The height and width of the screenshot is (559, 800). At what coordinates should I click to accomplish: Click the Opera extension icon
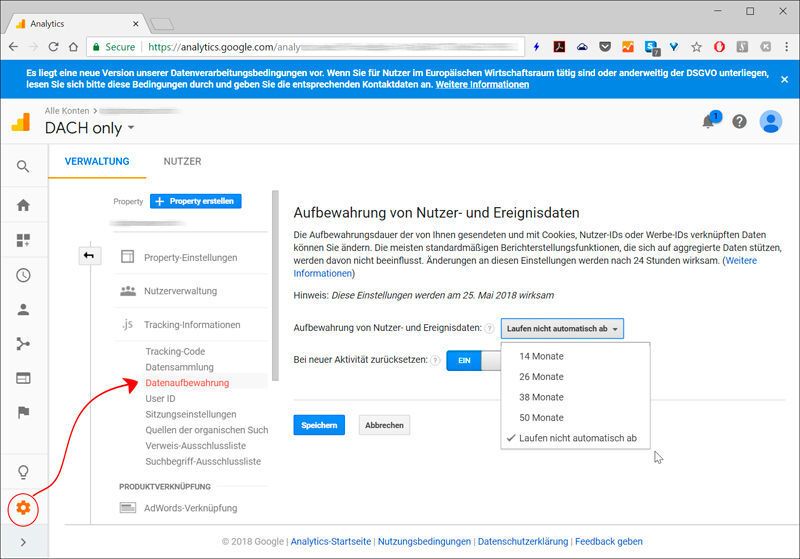[x=719, y=47]
